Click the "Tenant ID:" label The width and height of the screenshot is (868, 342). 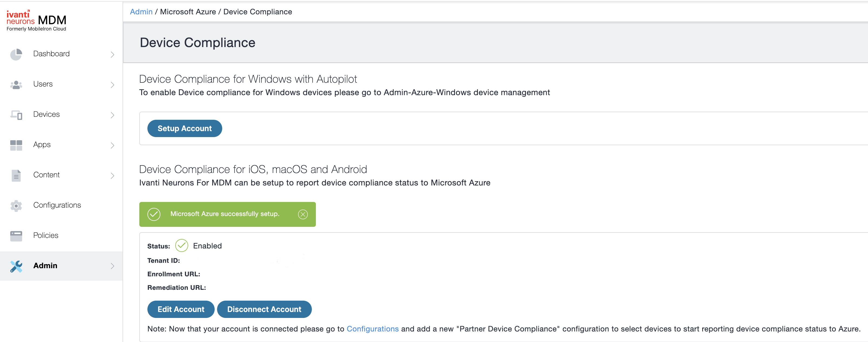click(163, 260)
